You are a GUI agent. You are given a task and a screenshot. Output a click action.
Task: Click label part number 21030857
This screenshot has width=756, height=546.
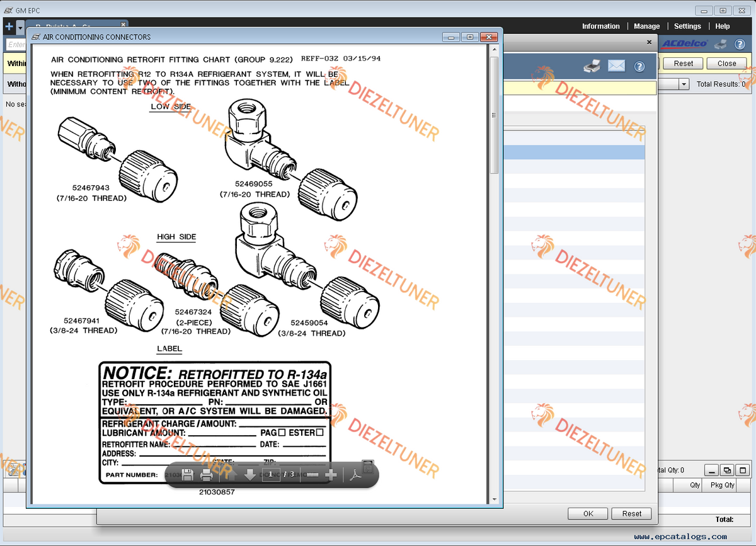(x=217, y=492)
